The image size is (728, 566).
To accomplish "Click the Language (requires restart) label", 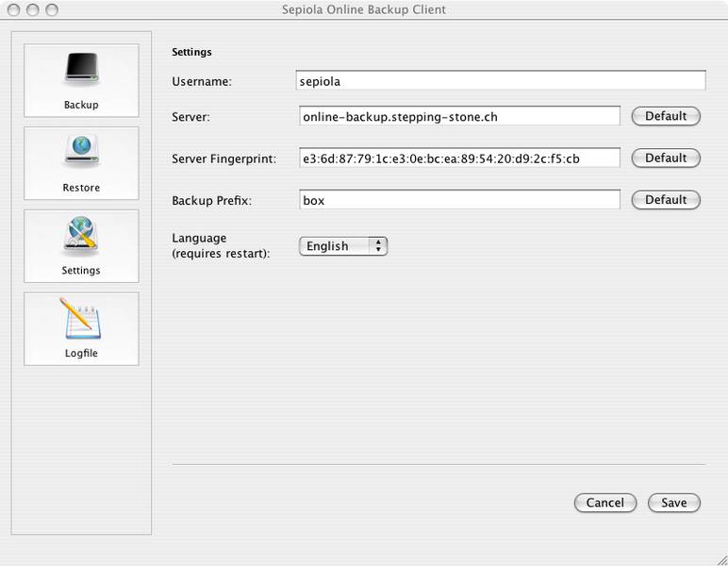I will pyautogui.click(x=221, y=245).
